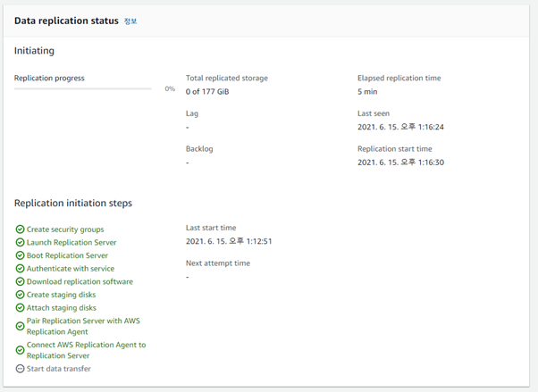Select the 'Launch Replication Server' step text
The height and width of the screenshot is (392, 538).
(x=71, y=242)
